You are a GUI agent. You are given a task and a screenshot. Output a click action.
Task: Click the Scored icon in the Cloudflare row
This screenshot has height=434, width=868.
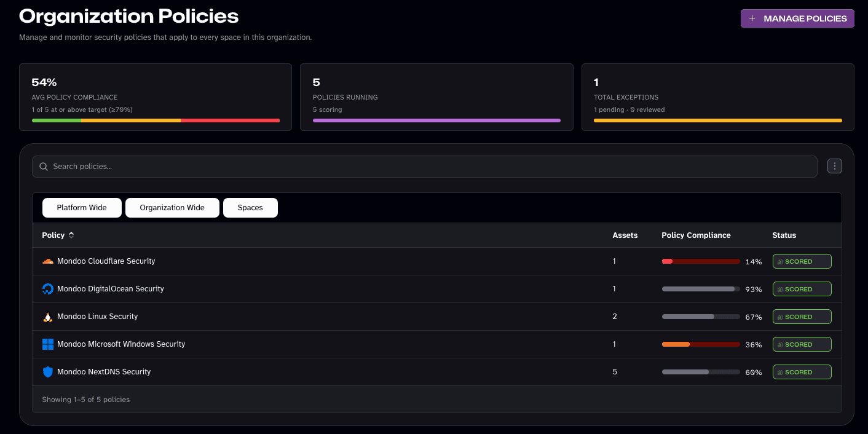point(780,262)
